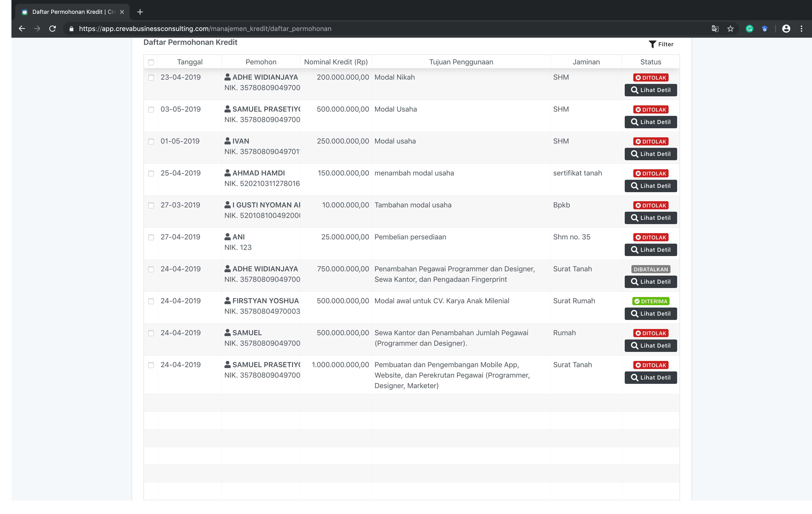
Task: Toggle the select-all checkbox in table header
Action: (151, 62)
